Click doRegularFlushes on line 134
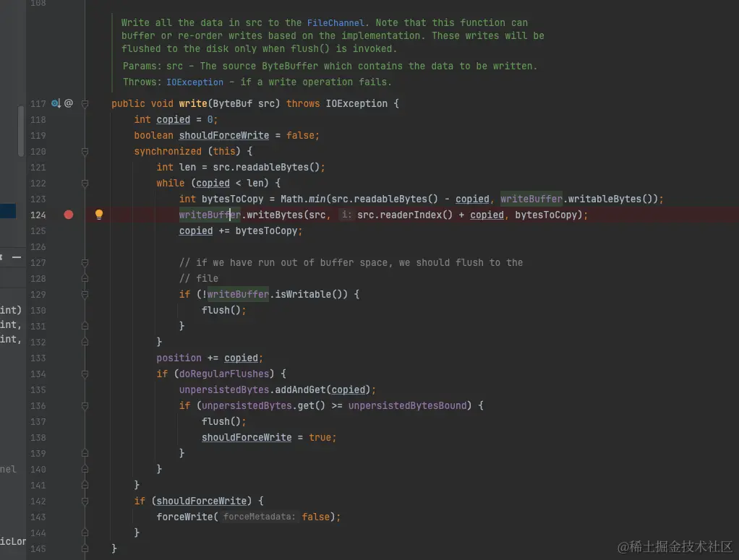The width and height of the screenshot is (739, 560). point(224,374)
